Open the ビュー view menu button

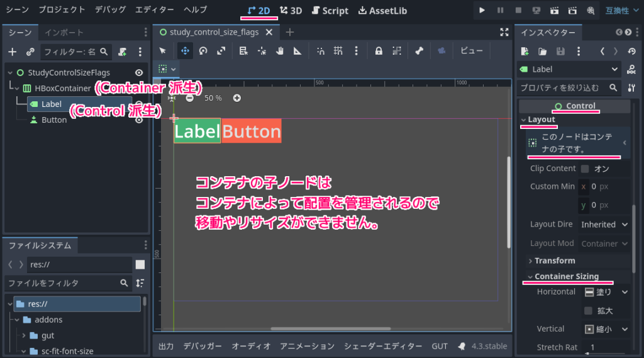tap(472, 51)
